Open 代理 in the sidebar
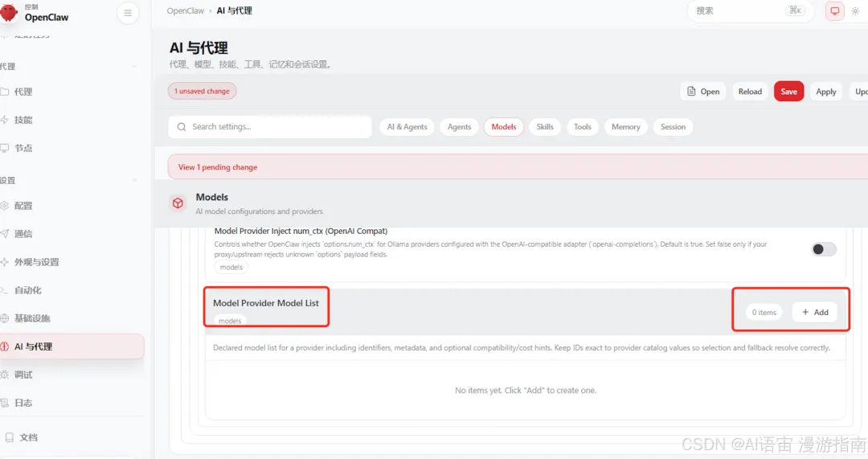This screenshot has height=459, width=868. [72, 92]
